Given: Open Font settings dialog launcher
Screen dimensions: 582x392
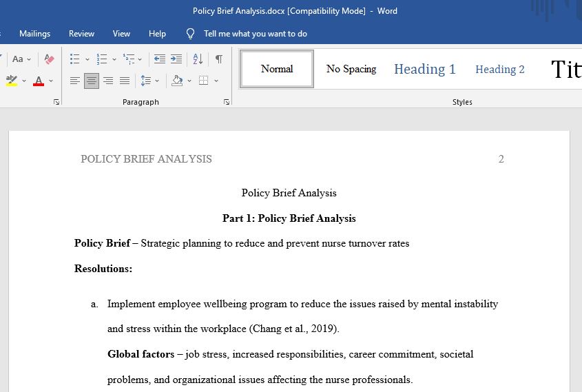Looking at the screenshot, I should [56, 102].
